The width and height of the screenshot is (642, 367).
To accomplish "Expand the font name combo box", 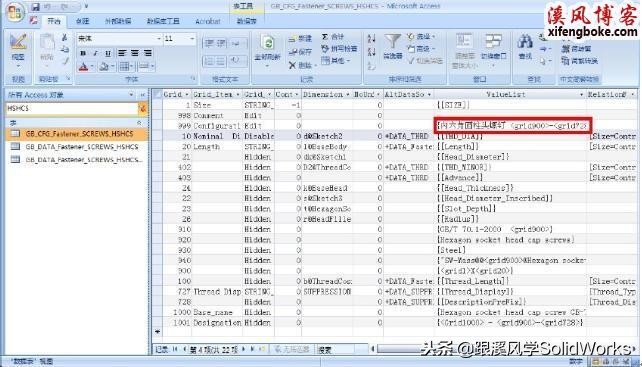I will 159,39.
